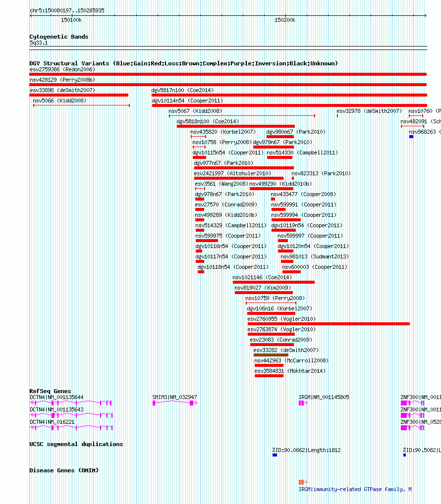Select the nsv599991 (Cooper2011) label
This screenshot has height=504, width=441.
click(304, 204)
